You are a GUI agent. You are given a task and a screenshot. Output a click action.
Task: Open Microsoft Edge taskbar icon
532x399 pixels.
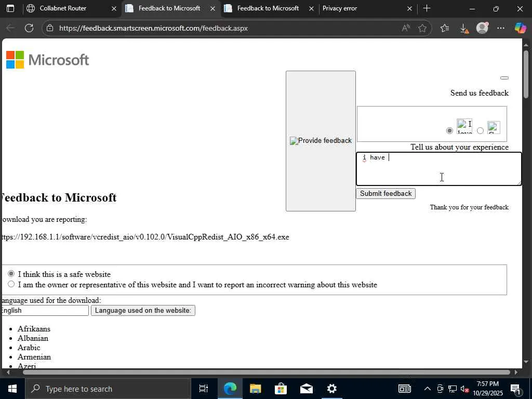click(x=230, y=389)
